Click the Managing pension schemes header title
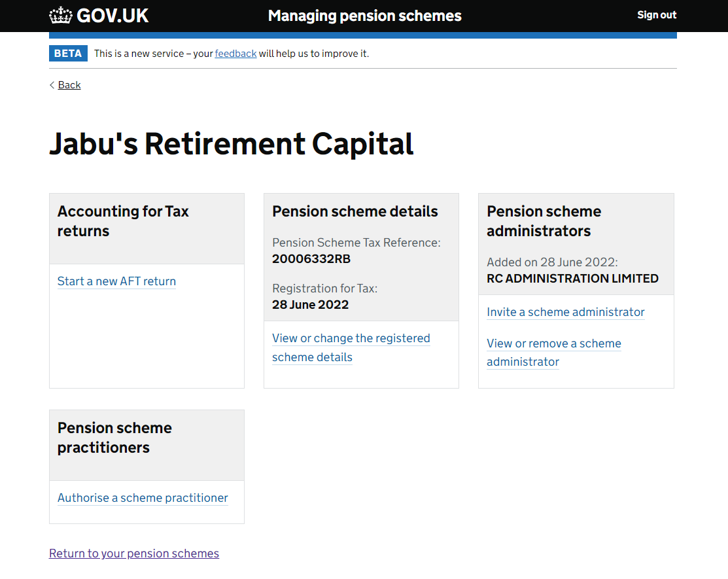This screenshot has height=579, width=728. click(364, 16)
